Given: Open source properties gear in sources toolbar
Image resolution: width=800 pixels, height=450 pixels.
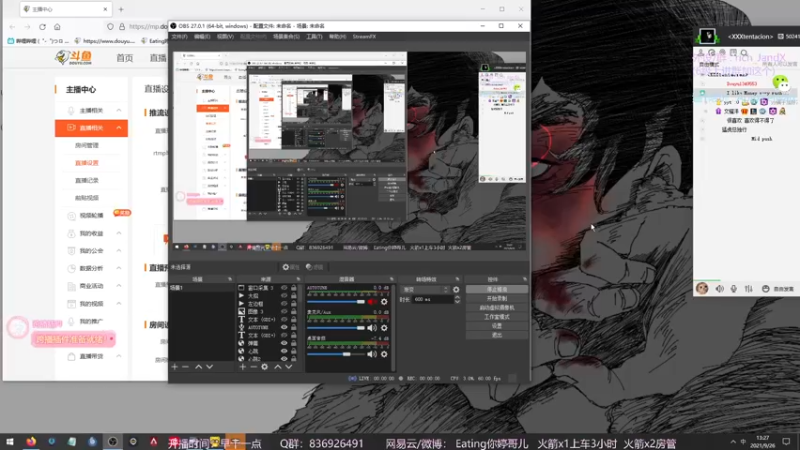Looking at the screenshot, I should pyautogui.click(x=264, y=367).
